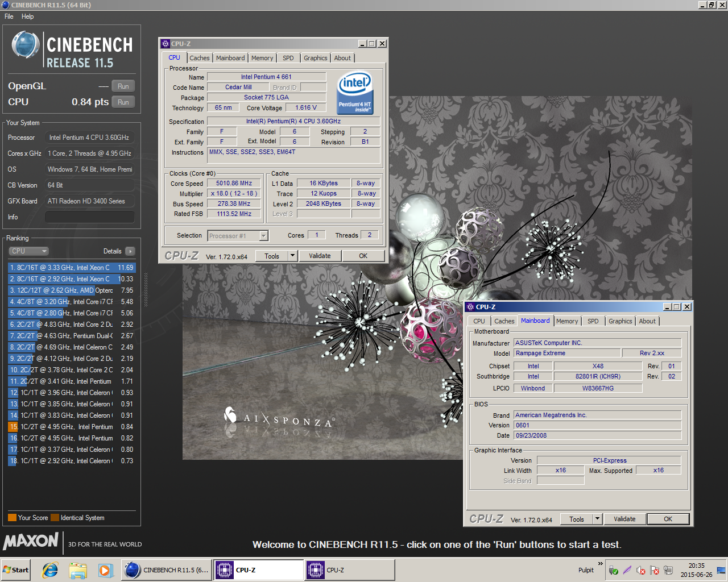Select highlighted ranking row 15 Intel Pentium 0.84
728x582 pixels.
tap(72, 427)
